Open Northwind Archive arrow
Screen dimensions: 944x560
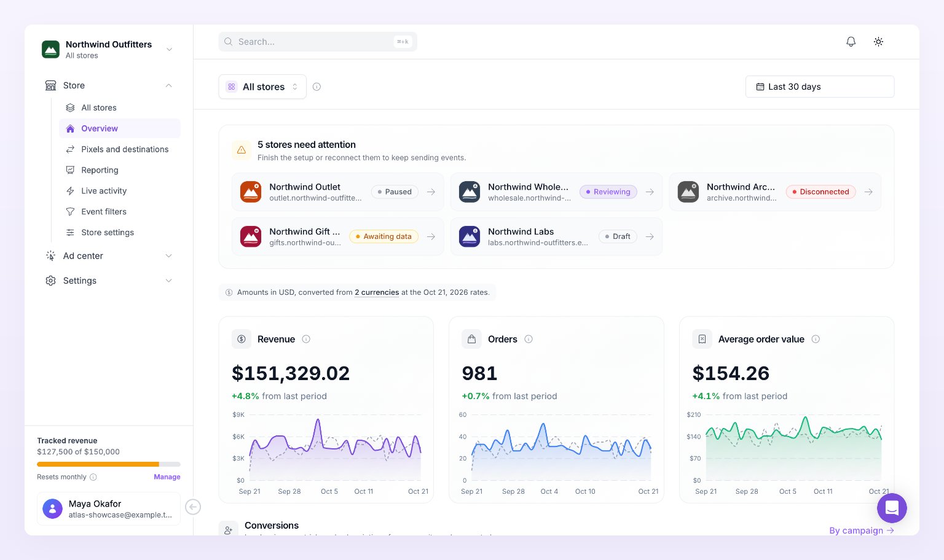coord(868,192)
